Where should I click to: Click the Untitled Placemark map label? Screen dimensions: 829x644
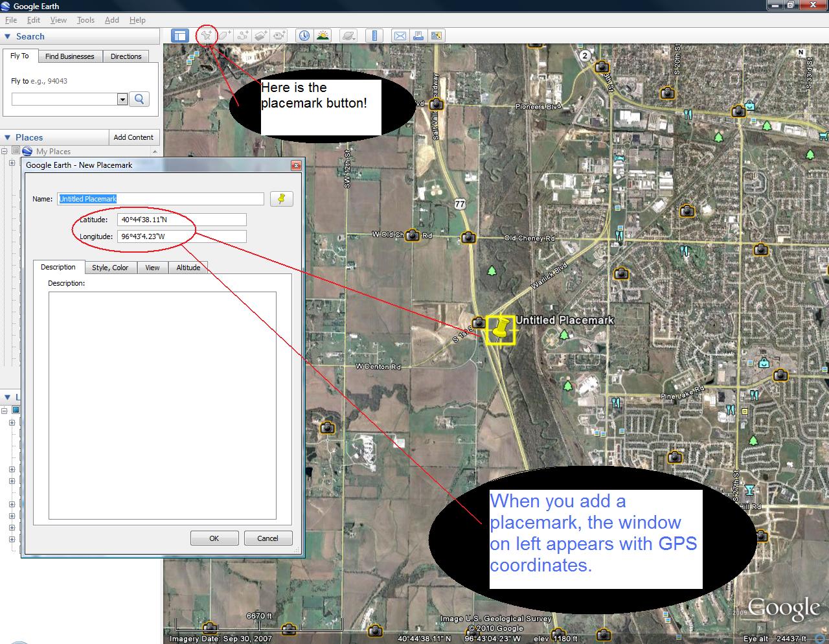click(565, 320)
